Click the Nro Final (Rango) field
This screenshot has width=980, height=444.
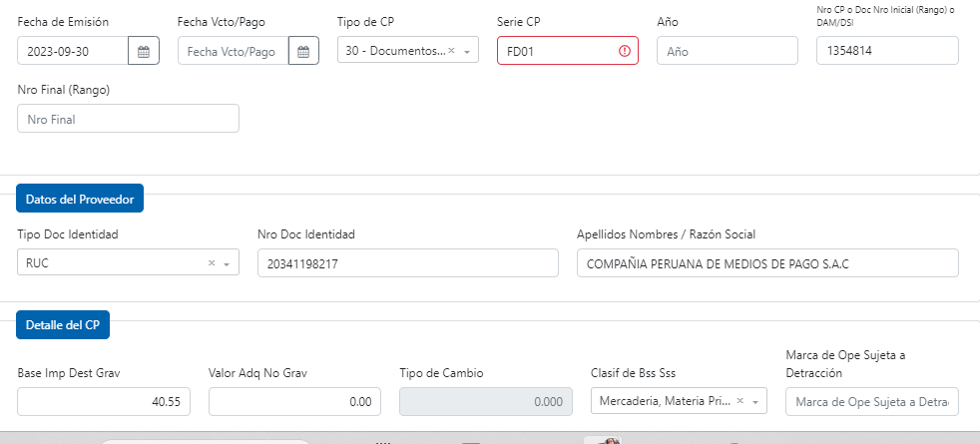[129, 119]
